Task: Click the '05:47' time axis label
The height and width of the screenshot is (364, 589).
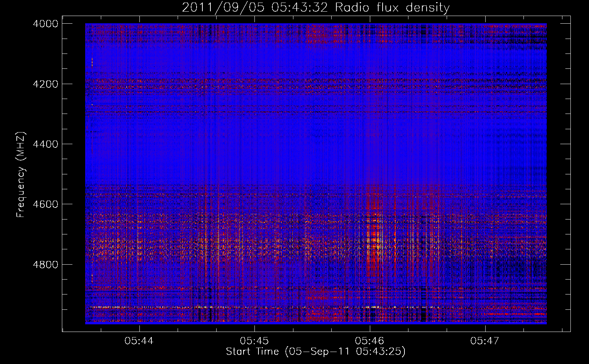Action: (x=485, y=341)
